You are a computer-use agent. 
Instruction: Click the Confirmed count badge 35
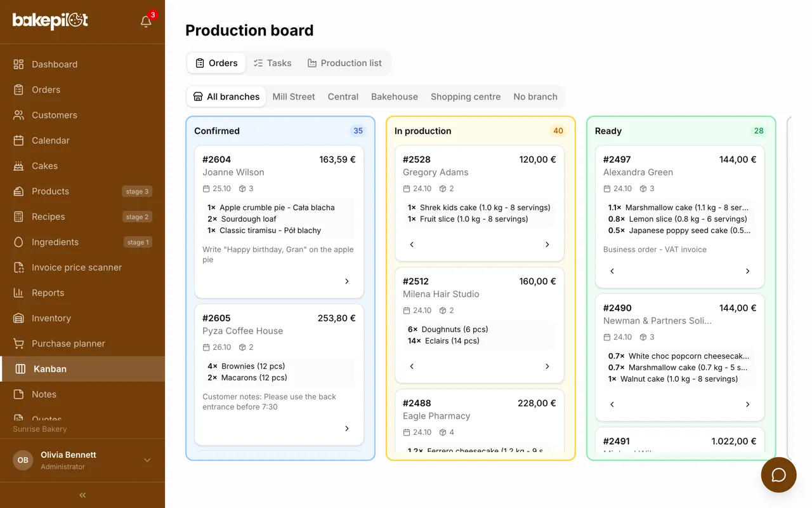click(x=358, y=131)
